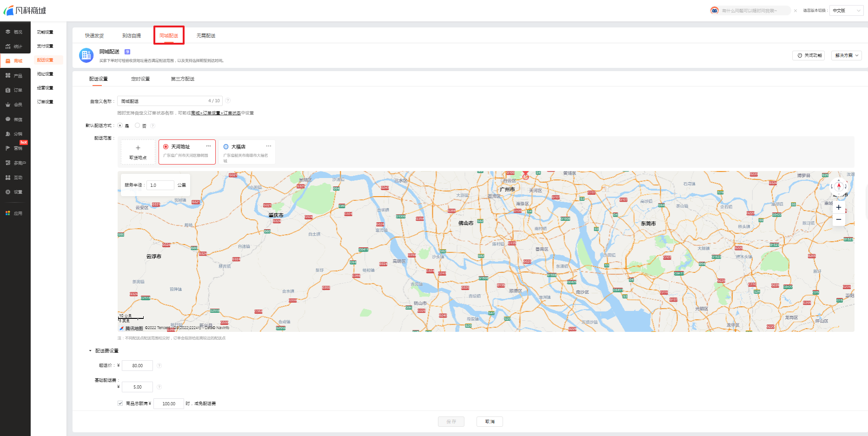
Task: Open 第三方配送 sub-tab
Action: [183, 79]
